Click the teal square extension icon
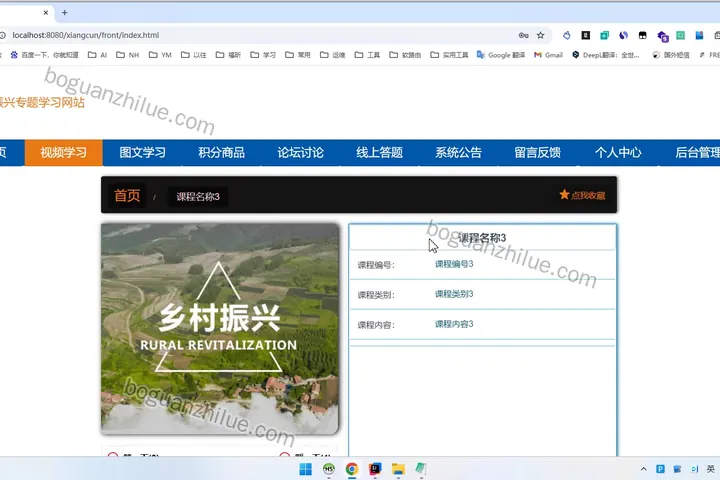Viewport: 720px width, 480px height. coord(604,35)
